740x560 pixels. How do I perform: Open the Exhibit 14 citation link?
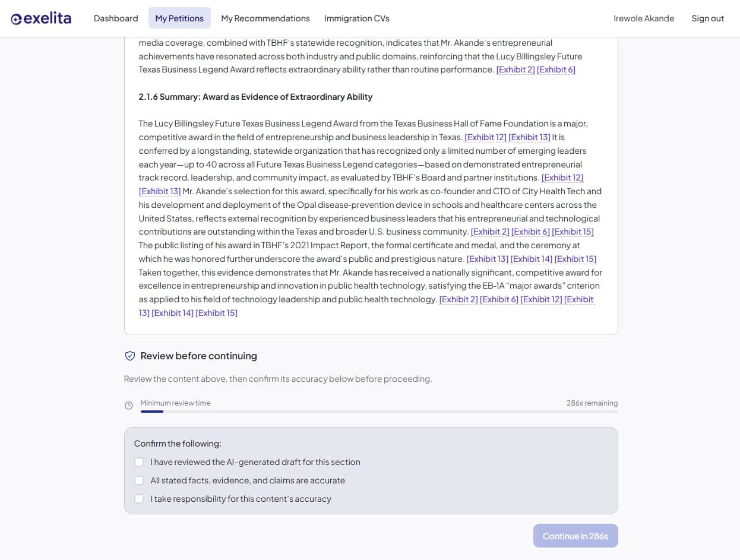pyautogui.click(x=530, y=259)
